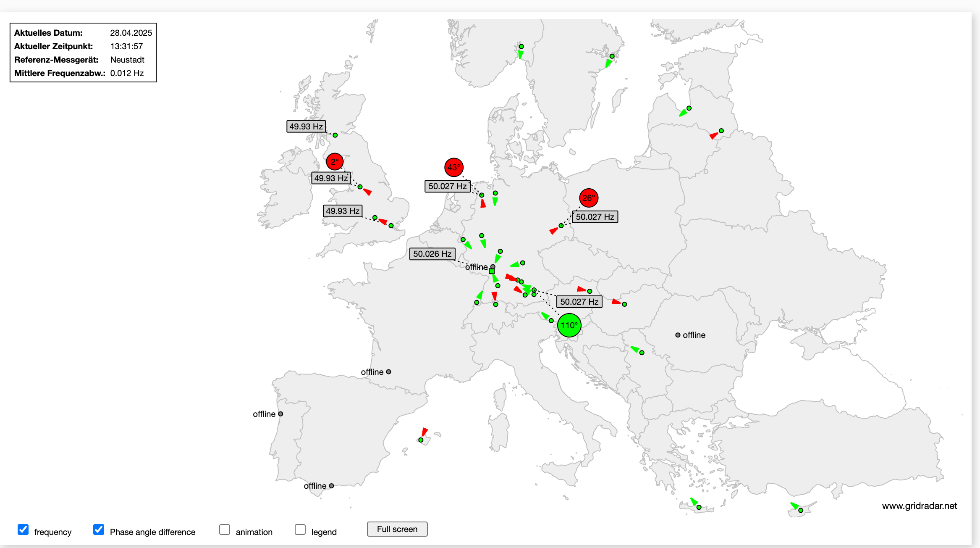The image size is (980, 548).
Task: Click the Cyprus measurement station dot
Action: click(801, 510)
